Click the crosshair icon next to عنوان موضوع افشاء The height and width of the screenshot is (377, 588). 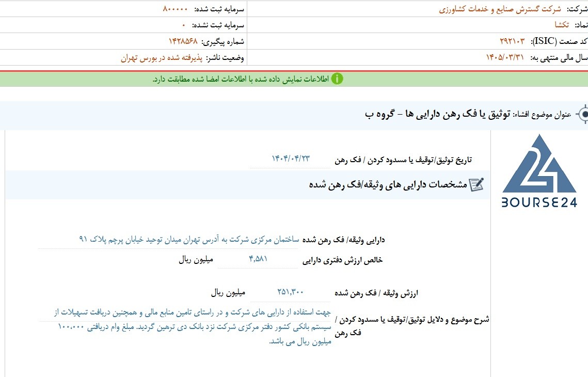[582, 114]
